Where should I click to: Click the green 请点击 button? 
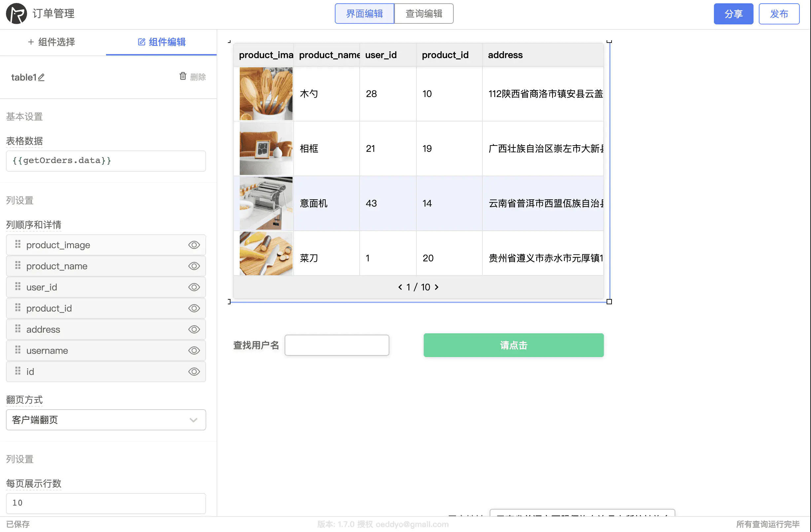(513, 345)
